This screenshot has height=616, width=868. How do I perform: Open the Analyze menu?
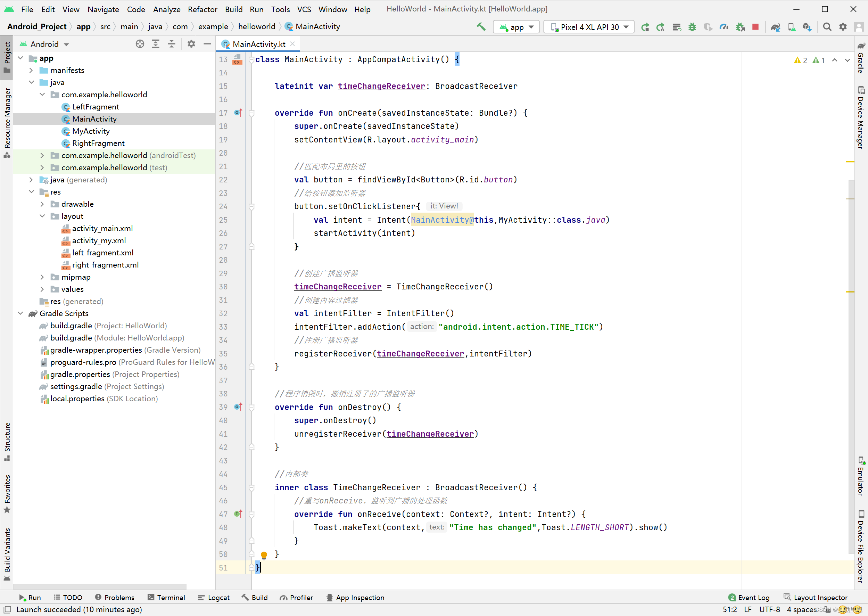click(166, 9)
